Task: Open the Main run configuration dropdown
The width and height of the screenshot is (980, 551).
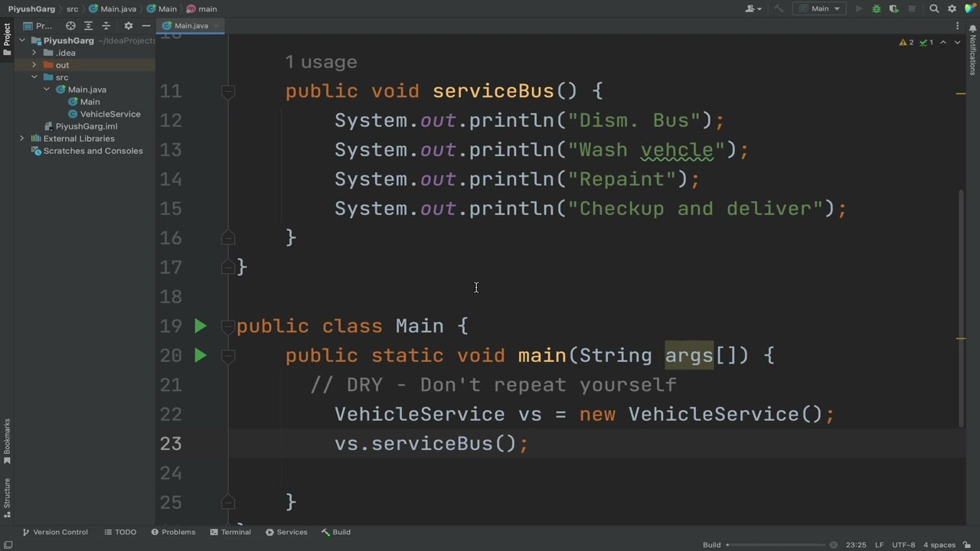Action: pyautogui.click(x=820, y=9)
